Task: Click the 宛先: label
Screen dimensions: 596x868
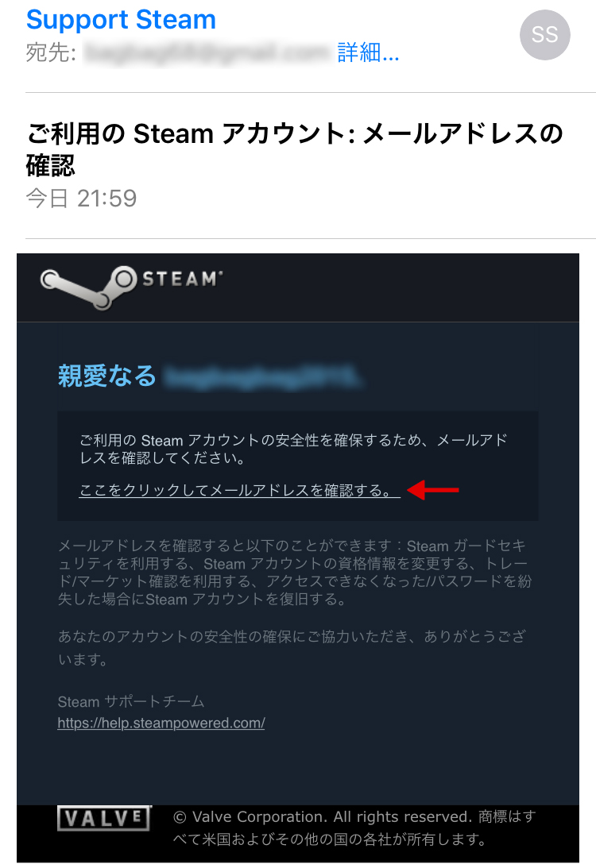Action: (x=51, y=53)
